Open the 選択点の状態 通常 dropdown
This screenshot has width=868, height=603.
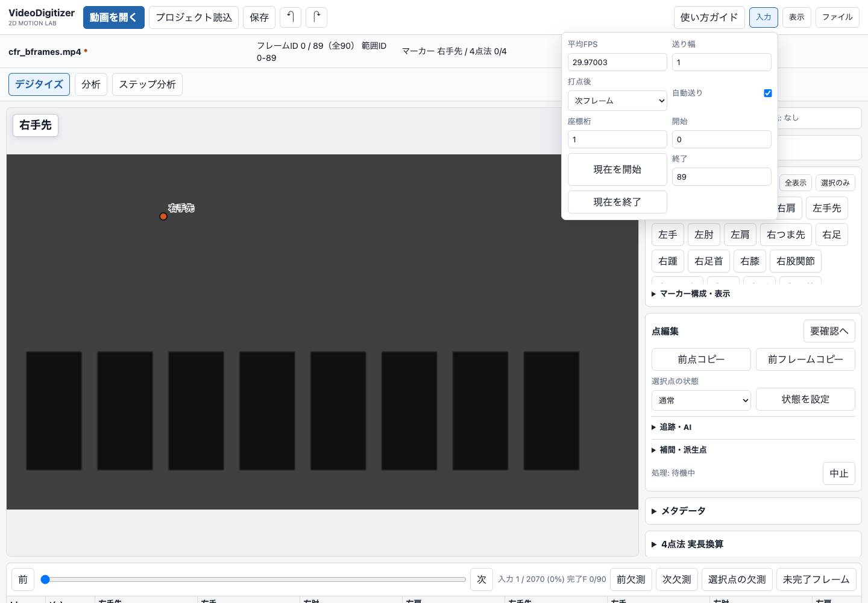point(701,400)
